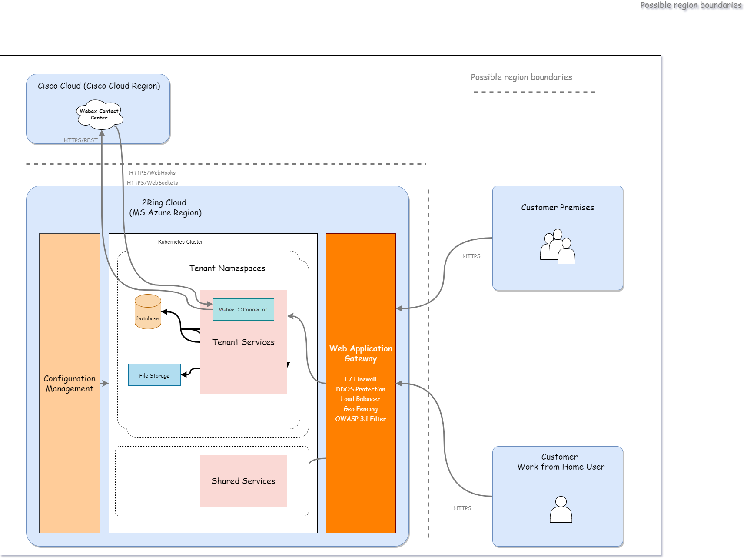747x560 pixels.
Task: Select the OWASP 3.1 Filter text
Action: pyautogui.click(x=361, y=419)
